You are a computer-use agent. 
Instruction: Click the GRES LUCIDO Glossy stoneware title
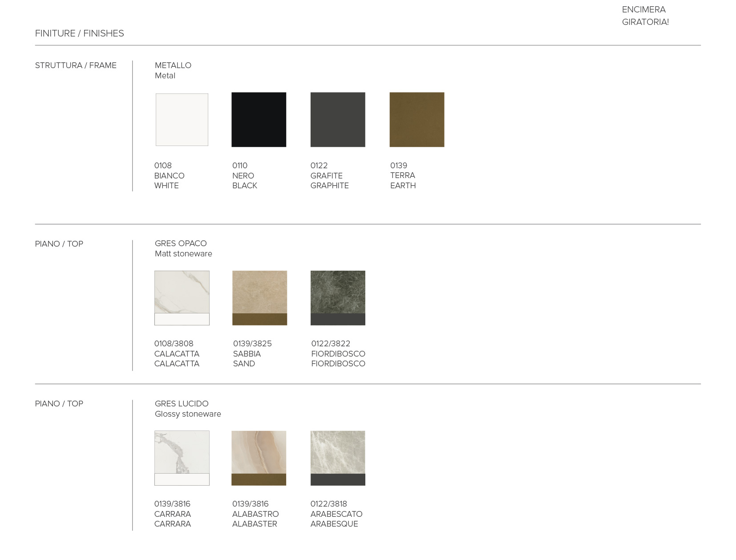pos(187,409)
